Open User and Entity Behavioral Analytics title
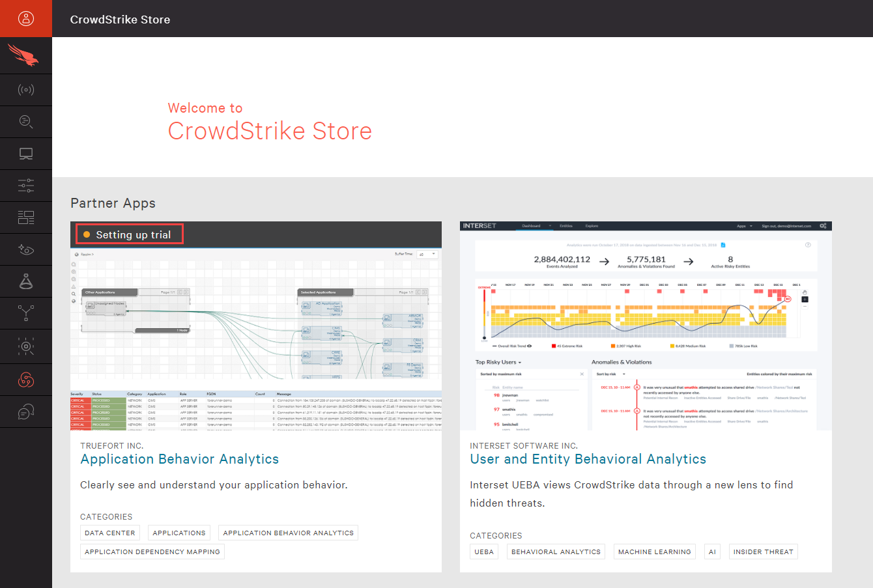This screenshot has height=588, width=873. click(x=588, y=459)
